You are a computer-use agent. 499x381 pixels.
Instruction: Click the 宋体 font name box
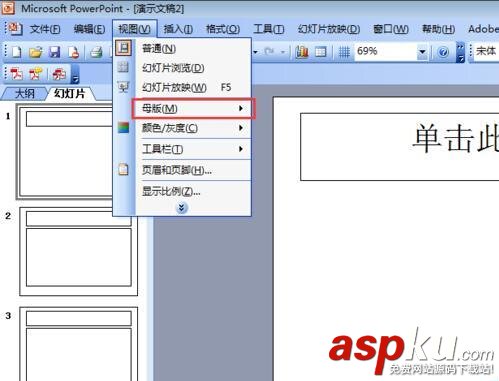tap(486, 51)
